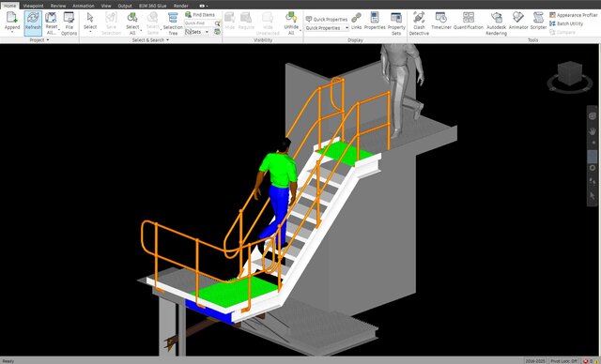Click the Pivot Lock status indicator
Viewport: 601px width, 364px height.
563,360
